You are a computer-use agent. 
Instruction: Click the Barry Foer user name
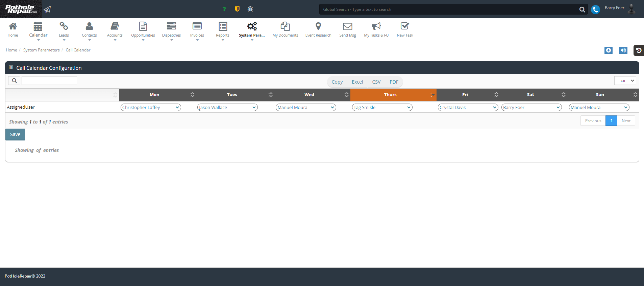click(x=614, y=8)
